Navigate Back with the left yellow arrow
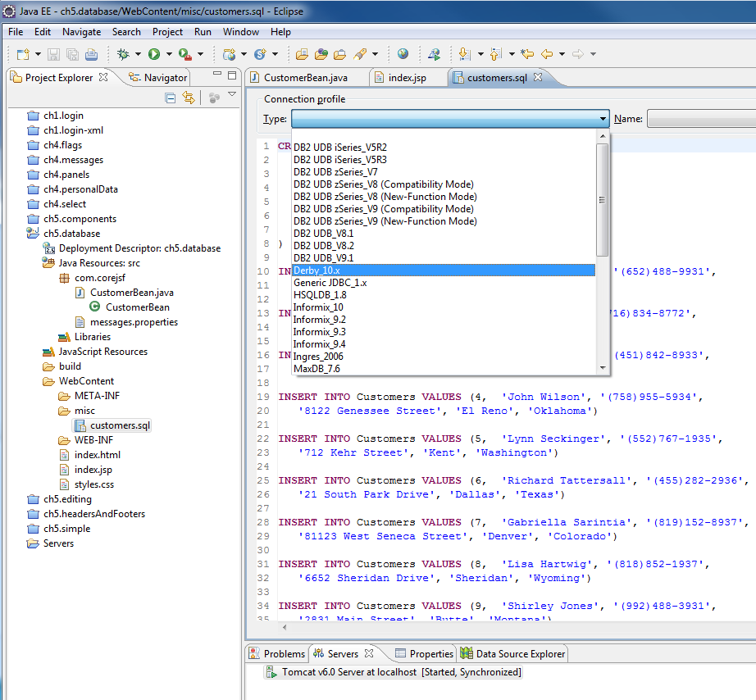The image size is (756, 700). [547, 54]
